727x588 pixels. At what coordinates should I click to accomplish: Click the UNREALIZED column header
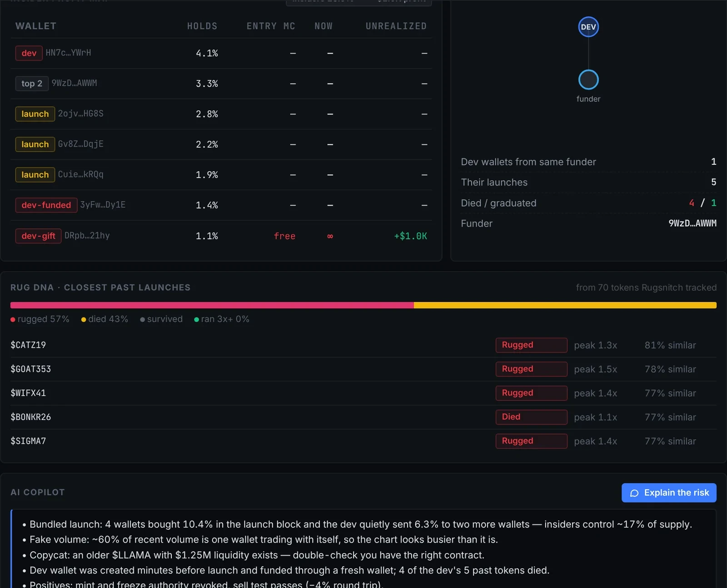coord(396,26)
